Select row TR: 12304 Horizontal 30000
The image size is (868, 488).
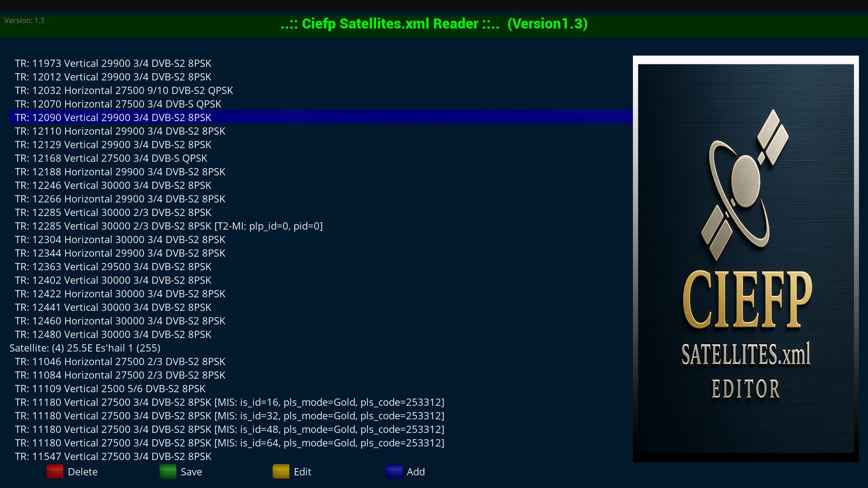point(321,239)
